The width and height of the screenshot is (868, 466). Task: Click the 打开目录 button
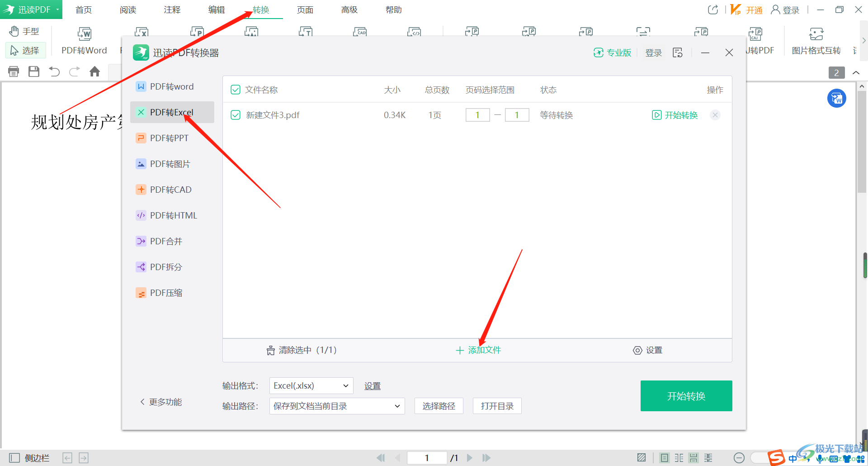point(497,406)
